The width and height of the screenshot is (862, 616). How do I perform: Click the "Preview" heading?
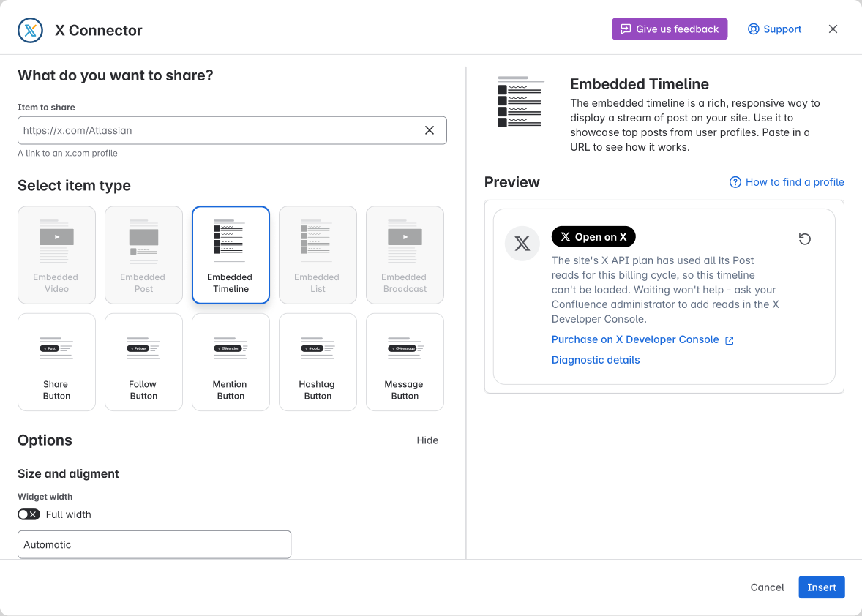coord(511,182)
